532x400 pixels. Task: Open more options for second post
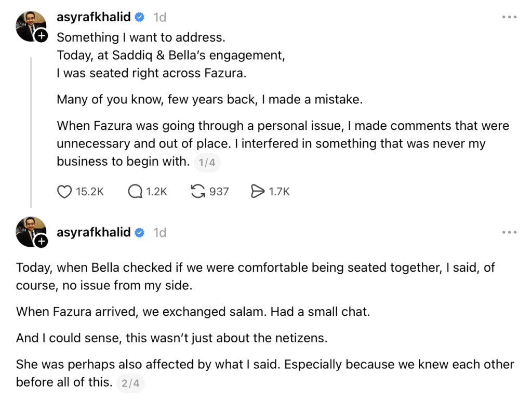coord(509,232)
